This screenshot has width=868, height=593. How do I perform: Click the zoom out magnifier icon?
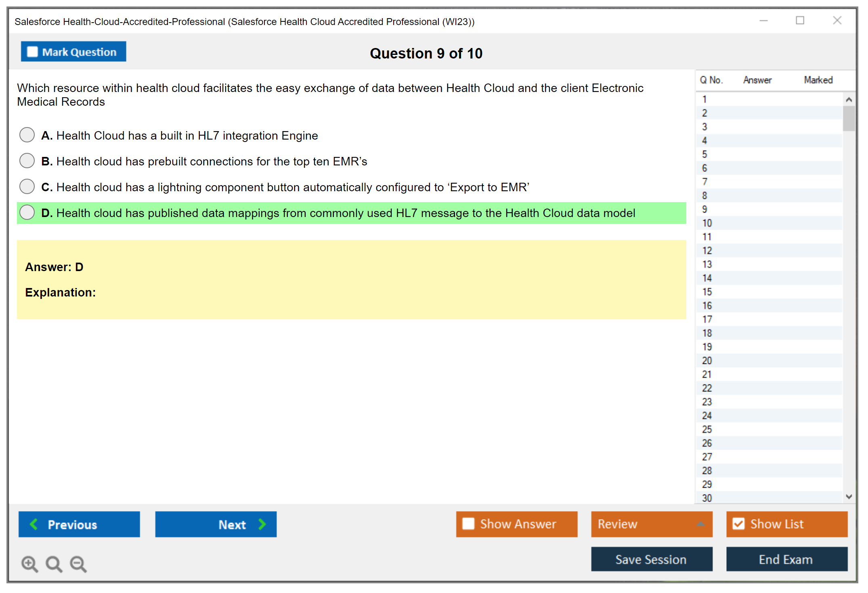point(78,564)
